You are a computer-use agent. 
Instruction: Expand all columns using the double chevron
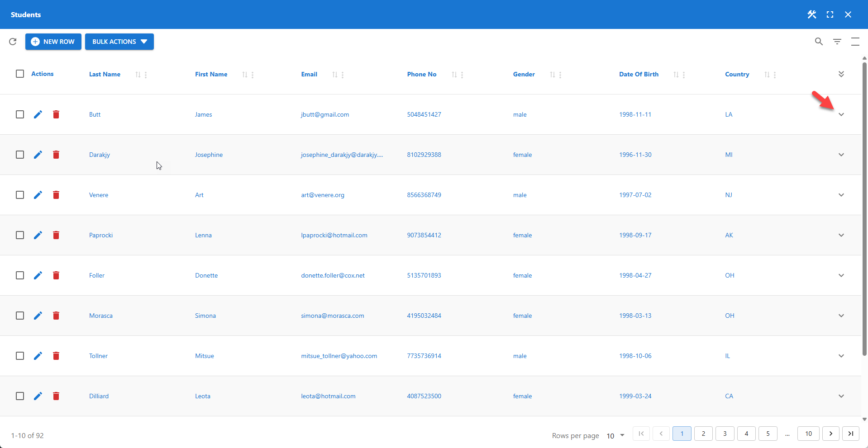(x=841, y=74)
